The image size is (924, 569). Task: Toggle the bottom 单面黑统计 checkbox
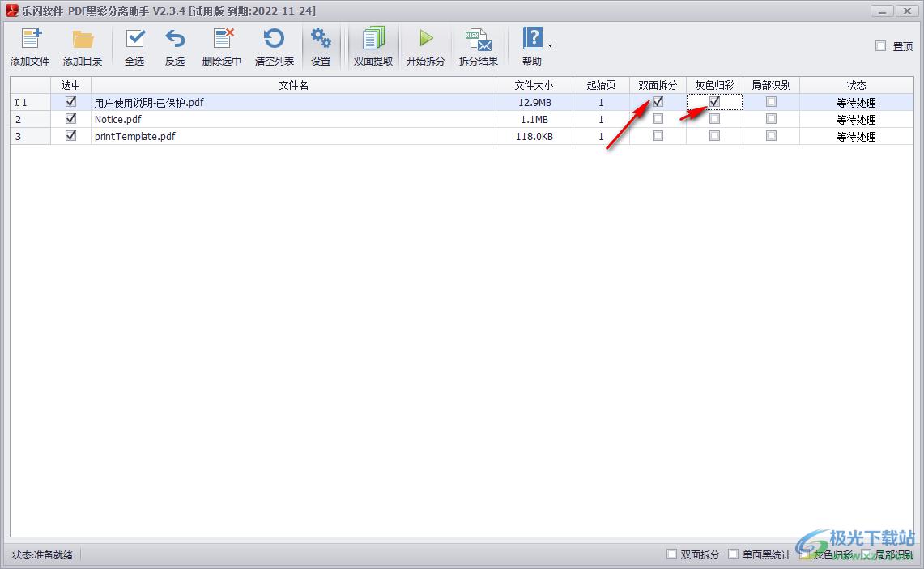coord(733,554)
